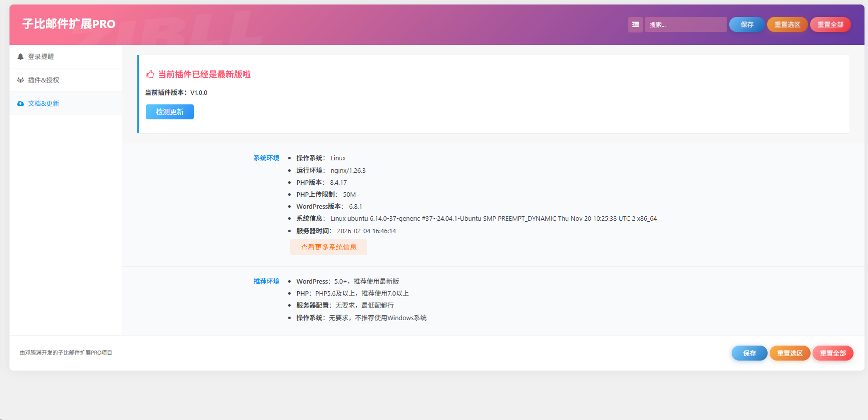The height and width of the screenshot is (420, 868).
Task: Switch to the 插件&授权 section
Action: tap(43, 80)
